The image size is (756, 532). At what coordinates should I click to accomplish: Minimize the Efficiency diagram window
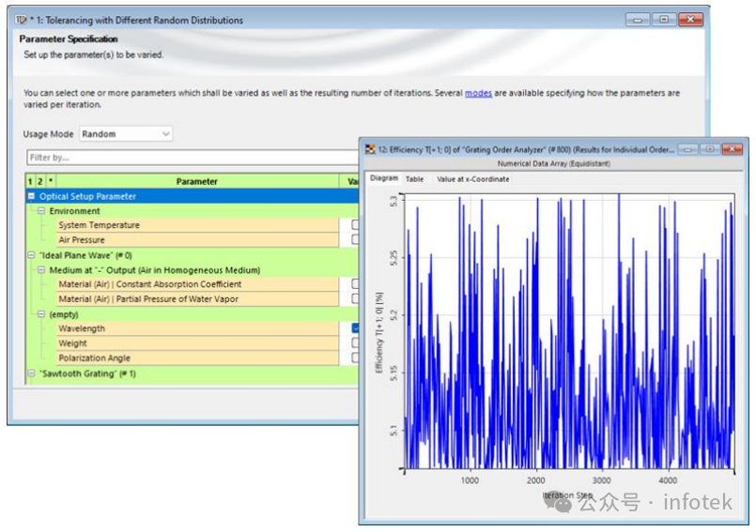[688, 149]
